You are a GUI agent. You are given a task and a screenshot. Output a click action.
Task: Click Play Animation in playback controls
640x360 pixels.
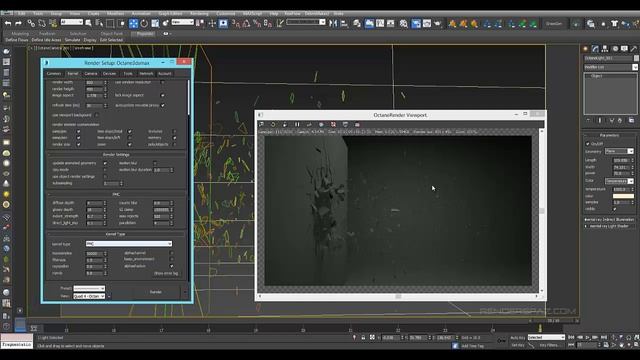(587, 338)
